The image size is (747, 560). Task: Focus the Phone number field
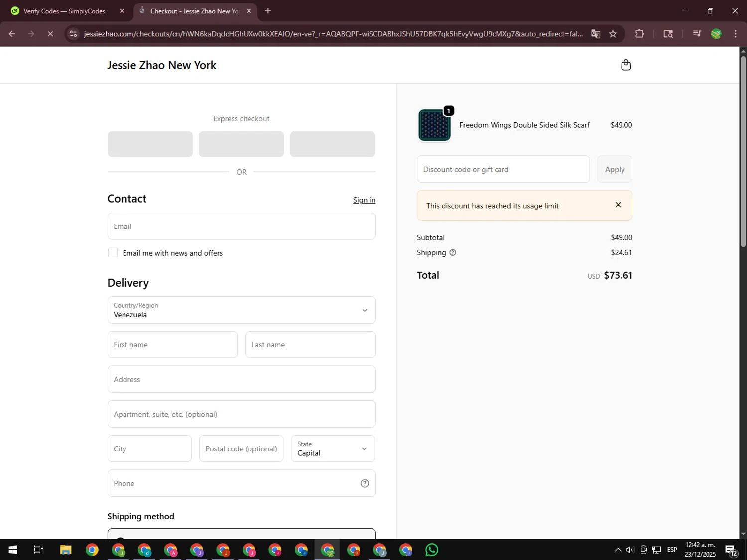coord(242,483)
